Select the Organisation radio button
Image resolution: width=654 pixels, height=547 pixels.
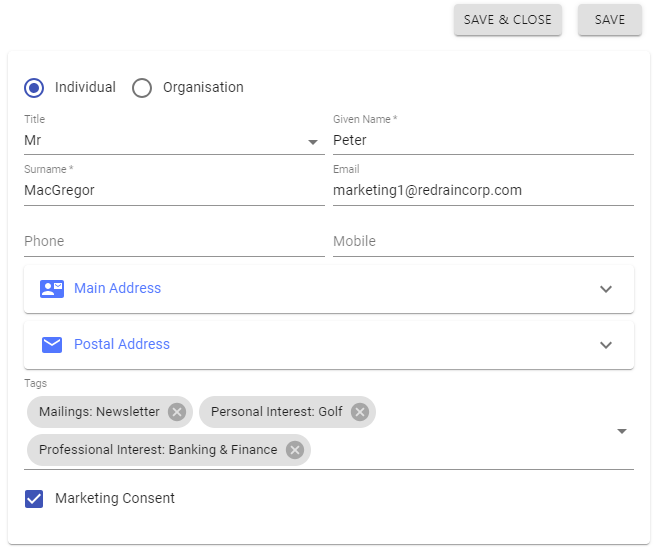click(142, 88)
